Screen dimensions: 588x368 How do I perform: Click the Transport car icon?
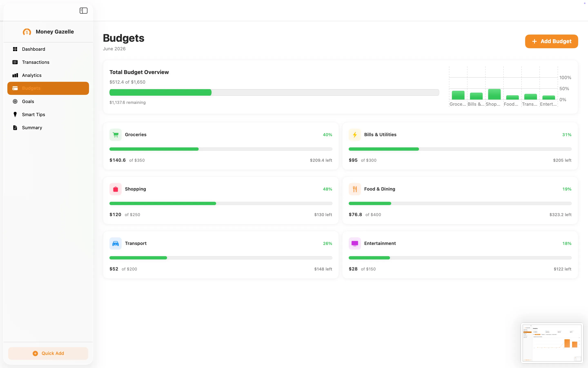tap(116, 243)
